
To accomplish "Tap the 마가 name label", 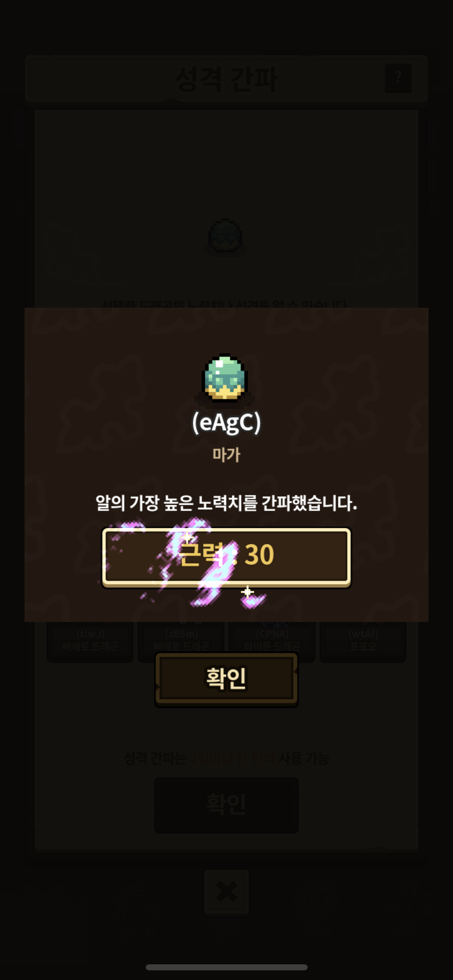I will [x=226, y=455].
